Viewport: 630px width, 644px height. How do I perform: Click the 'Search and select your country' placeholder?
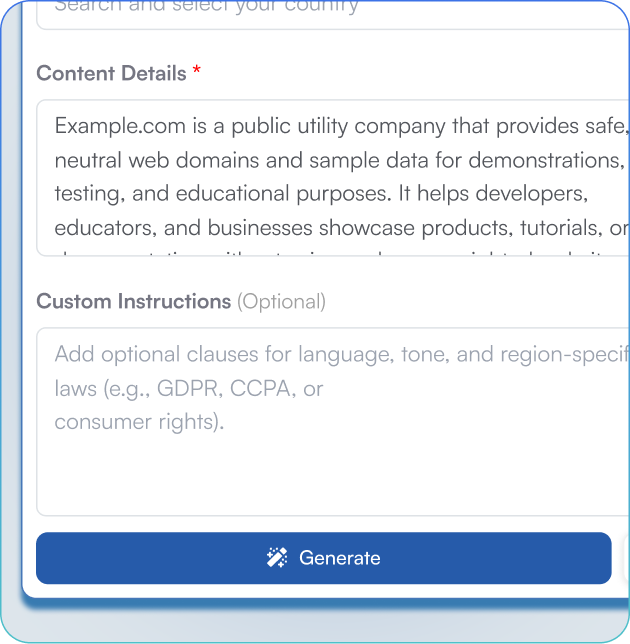click(x=206, y=8)
